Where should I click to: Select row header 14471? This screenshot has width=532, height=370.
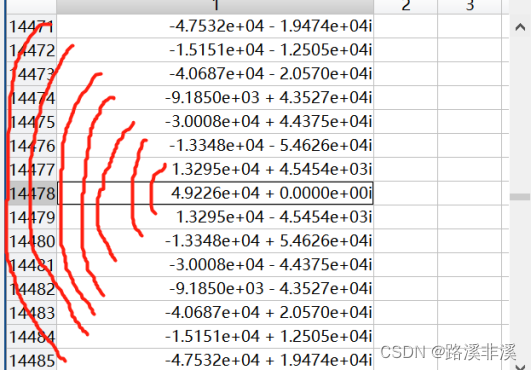point(32,26)
